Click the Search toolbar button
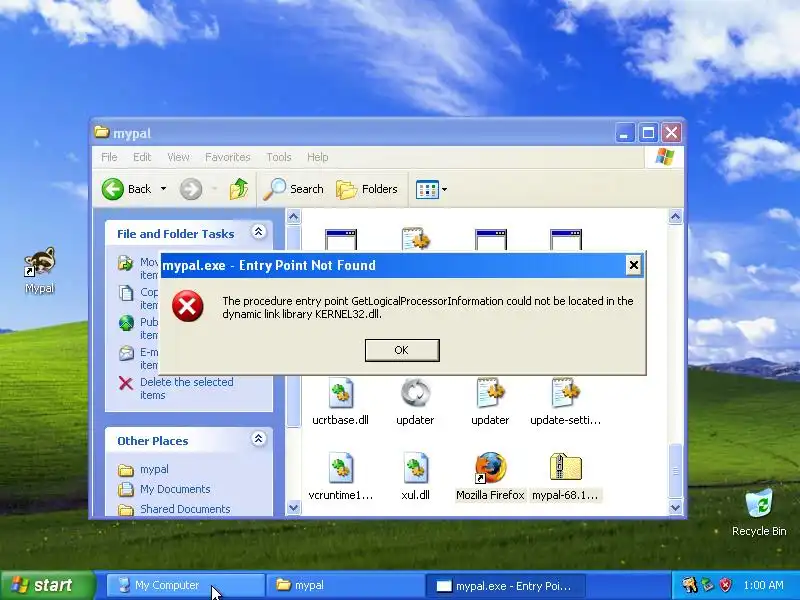 (x=293, y=189)
